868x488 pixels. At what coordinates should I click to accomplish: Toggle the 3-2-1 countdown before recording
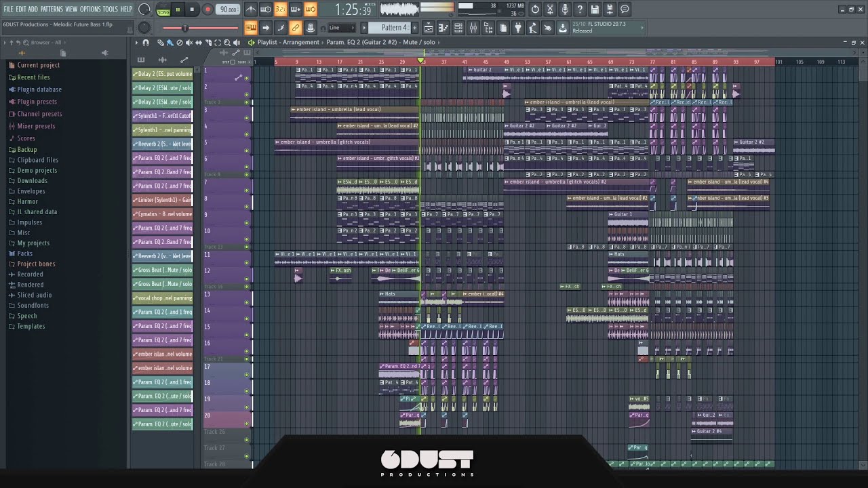(281, 9)
